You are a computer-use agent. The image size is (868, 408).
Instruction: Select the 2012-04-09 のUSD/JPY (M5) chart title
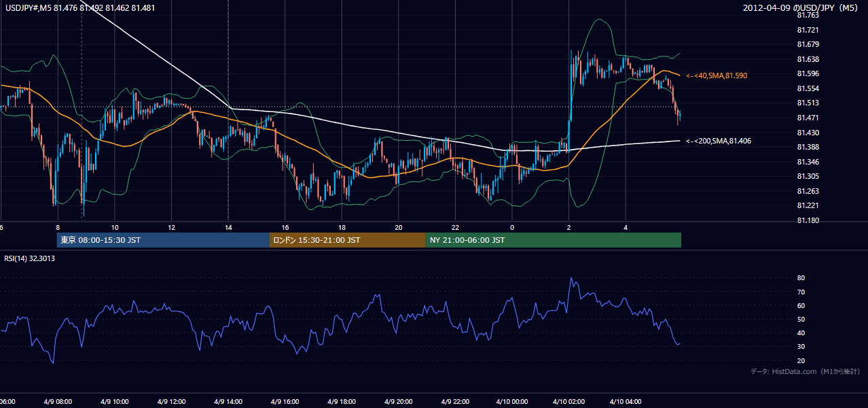[801, 7]
